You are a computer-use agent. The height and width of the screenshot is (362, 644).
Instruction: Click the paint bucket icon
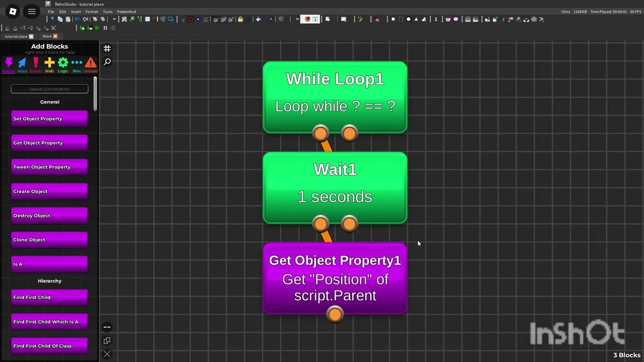(258, 19)
